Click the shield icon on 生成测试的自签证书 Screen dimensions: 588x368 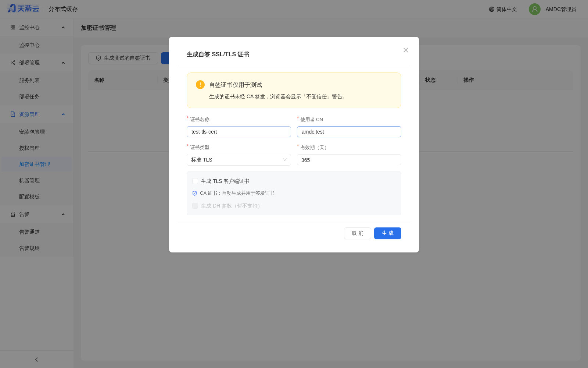98,58
